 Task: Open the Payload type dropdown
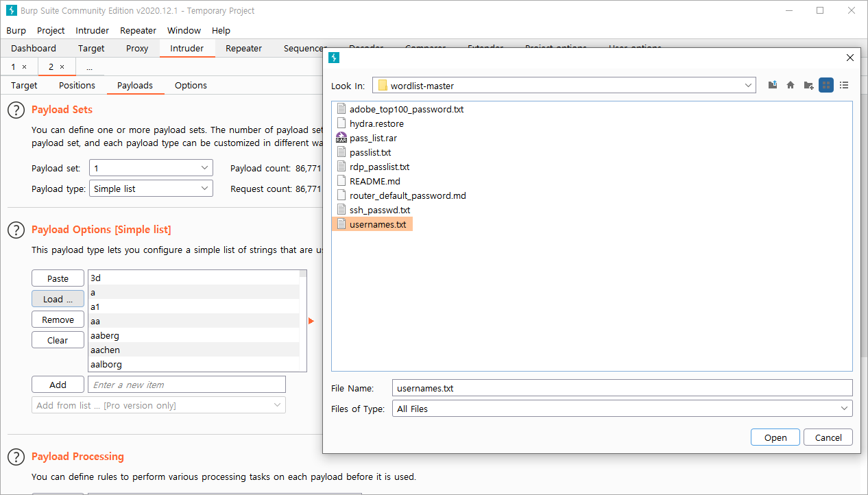point(205,189)
